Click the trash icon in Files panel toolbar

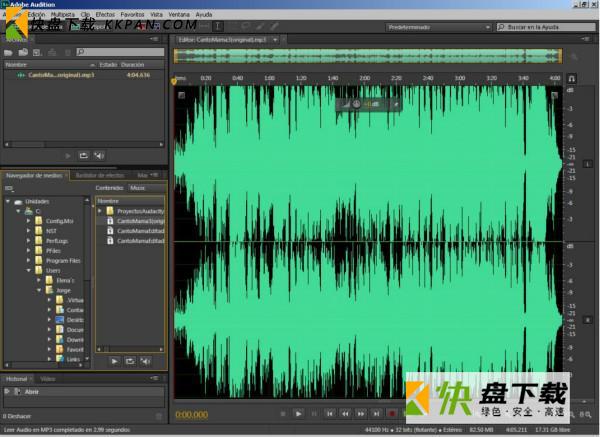(x=67, y=52)
